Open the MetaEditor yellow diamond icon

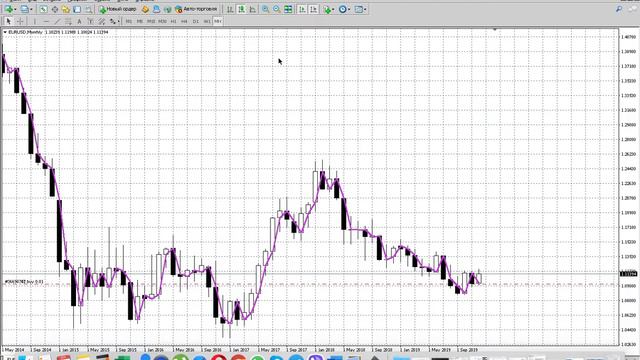(145, 9)
